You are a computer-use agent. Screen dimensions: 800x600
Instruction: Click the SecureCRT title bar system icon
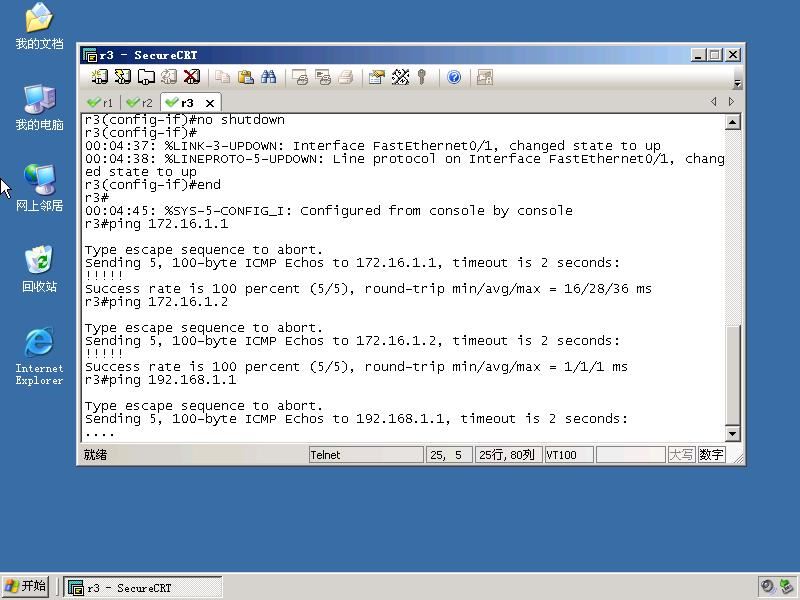coord(90,55)
